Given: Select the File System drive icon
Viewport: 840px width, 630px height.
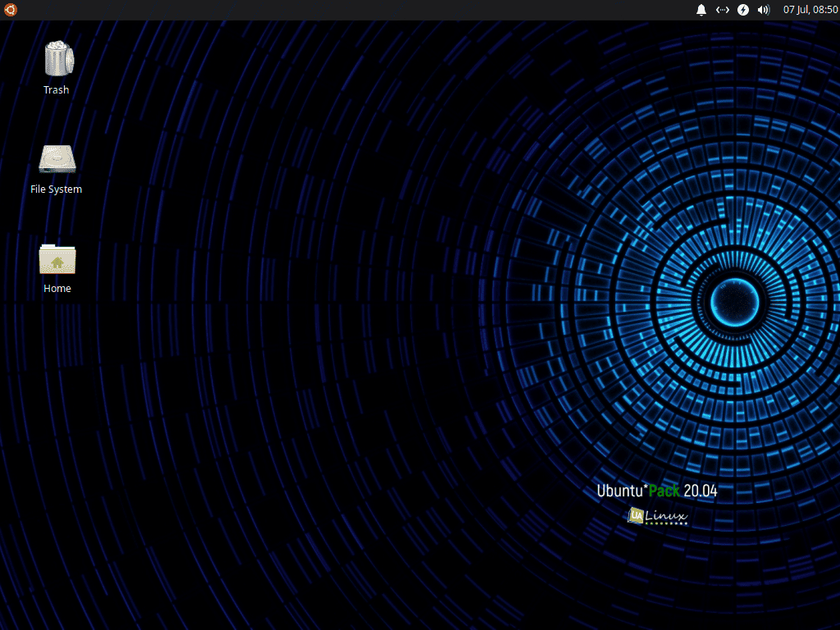Looking at the screenshot, I should click(57, 159).
